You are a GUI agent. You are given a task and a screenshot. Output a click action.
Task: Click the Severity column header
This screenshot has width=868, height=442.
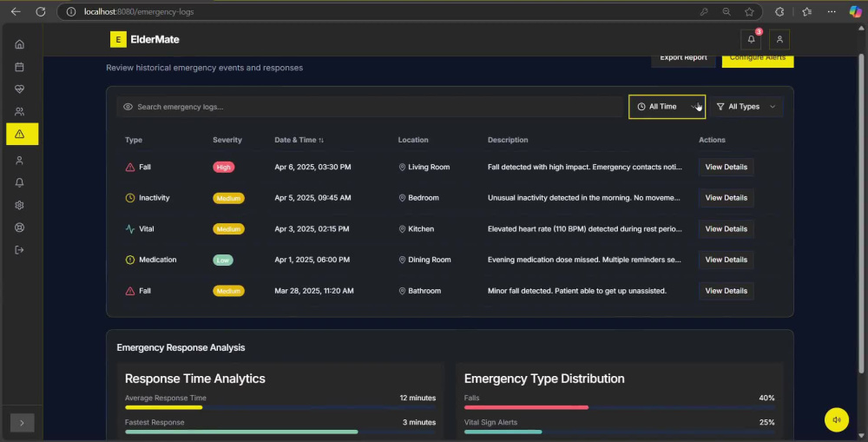click(227, 140)
